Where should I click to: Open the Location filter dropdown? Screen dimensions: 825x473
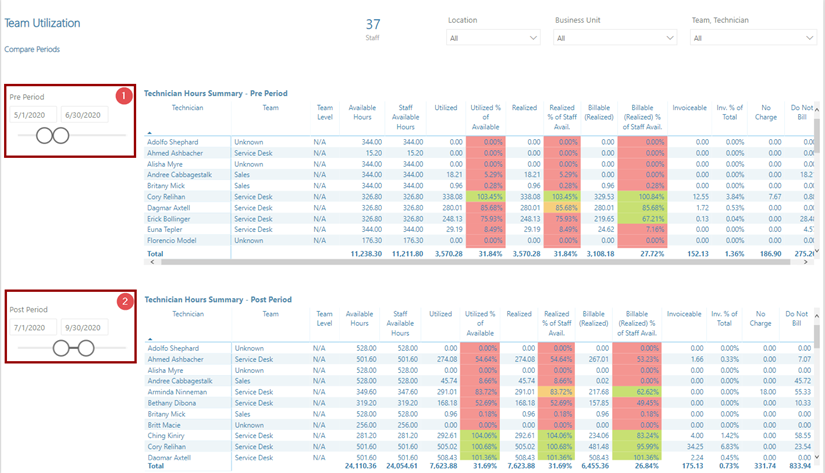(493, 38)
